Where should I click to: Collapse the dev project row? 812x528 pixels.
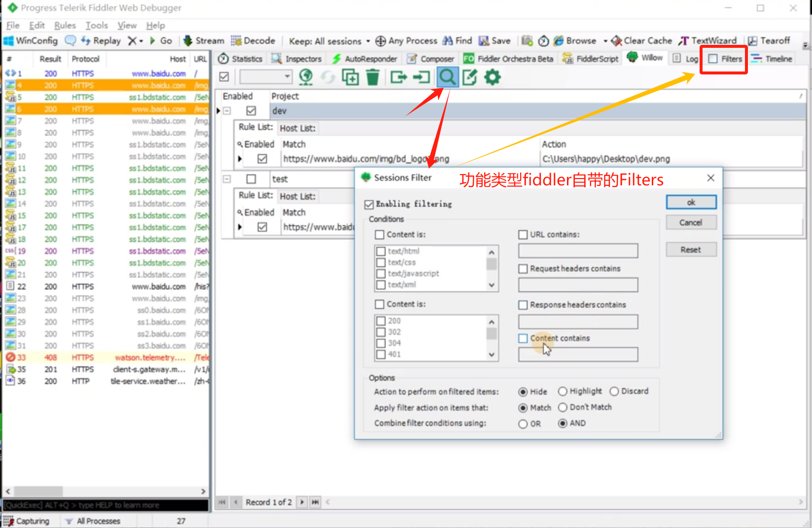(x=227, y=111)
